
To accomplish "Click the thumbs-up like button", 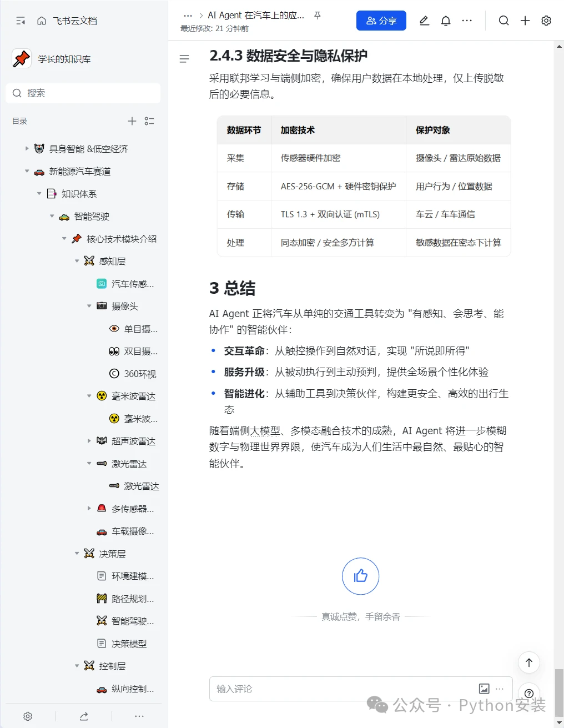I will click(x=361, y=576).
